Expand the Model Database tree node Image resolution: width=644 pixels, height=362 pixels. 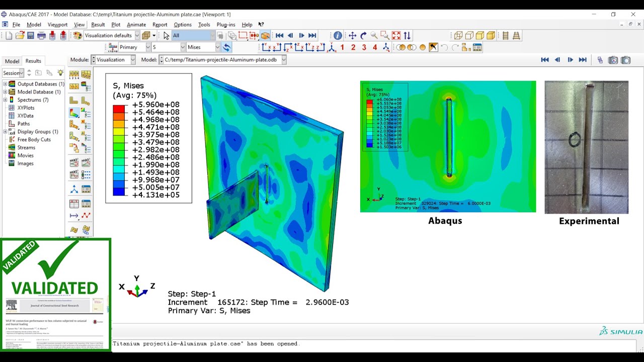coord(5,92)
